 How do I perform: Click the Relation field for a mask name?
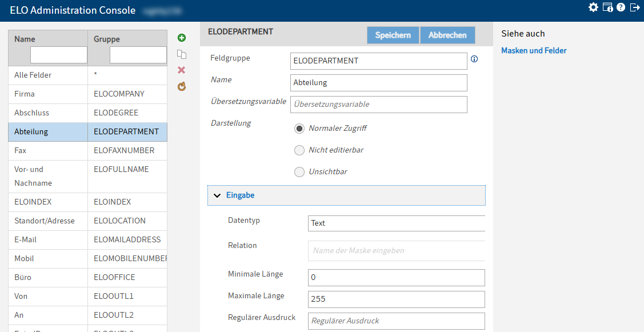397,251
